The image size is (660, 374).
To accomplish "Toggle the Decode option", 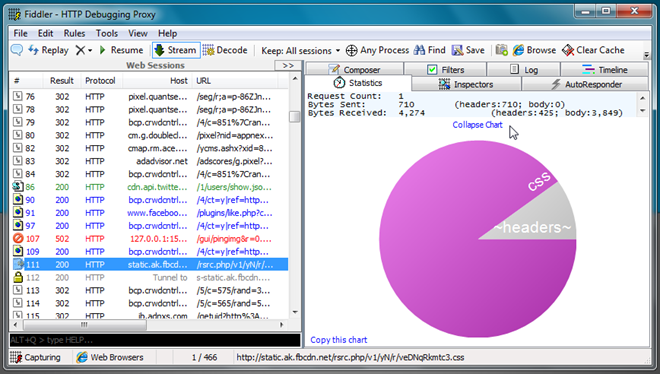I will click(225, 50).
